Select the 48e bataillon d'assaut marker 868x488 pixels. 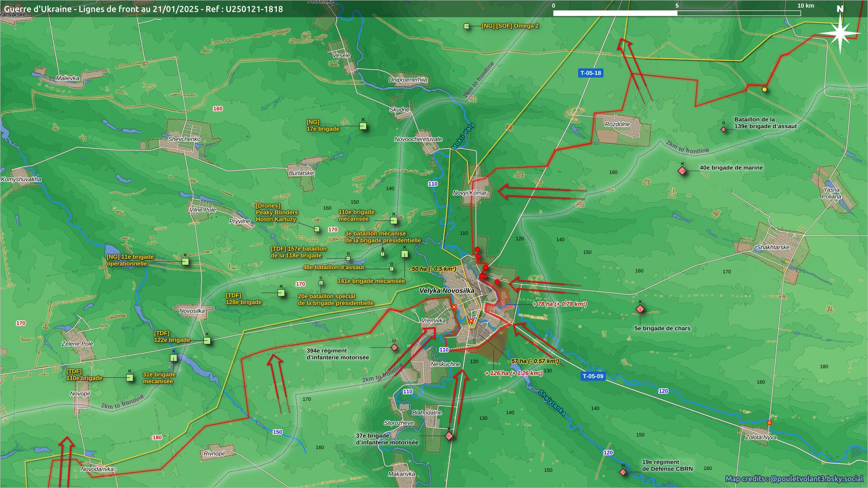click(392, 269)
